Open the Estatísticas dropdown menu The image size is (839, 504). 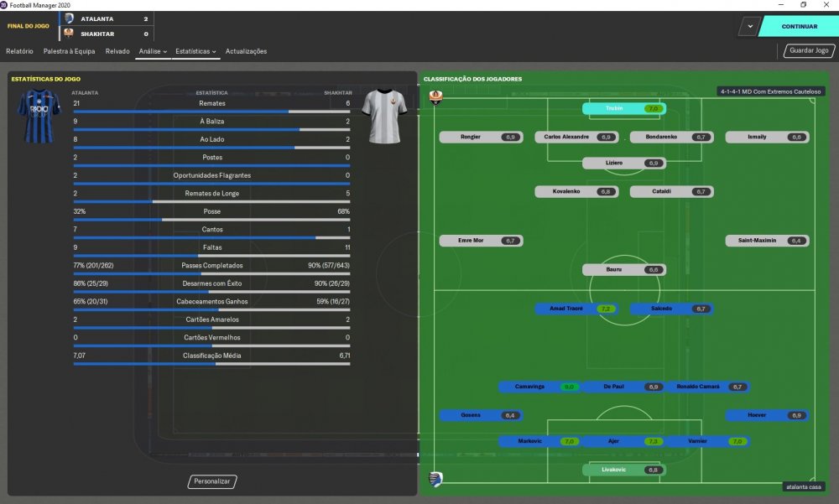click(195, 51)
